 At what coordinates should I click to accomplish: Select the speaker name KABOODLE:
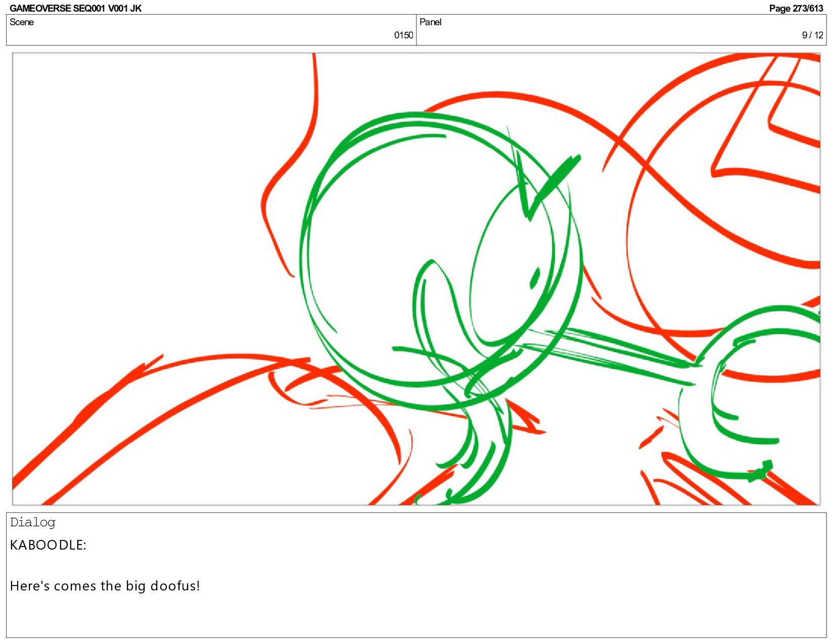(48, 545)
